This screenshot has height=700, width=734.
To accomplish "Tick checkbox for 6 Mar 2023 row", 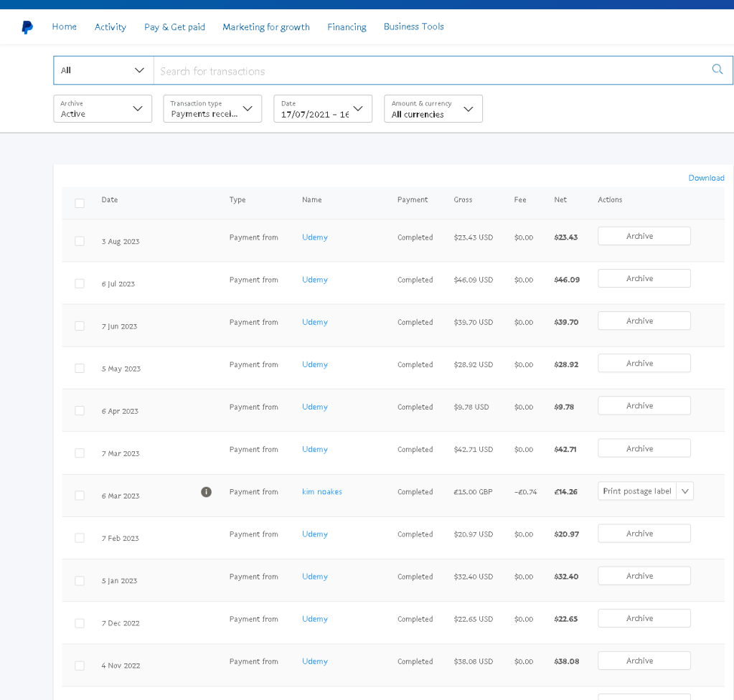I will tap(80, 495).
